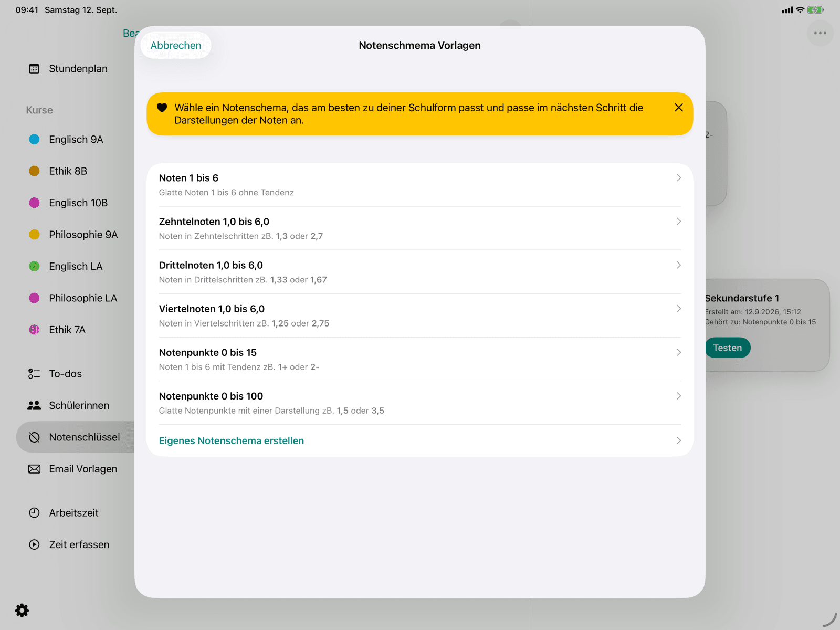This screenshot has width=840, height=630.
Task: Expand Notenpunkte 0 bis 15 chevron
Action: [679, 352]
